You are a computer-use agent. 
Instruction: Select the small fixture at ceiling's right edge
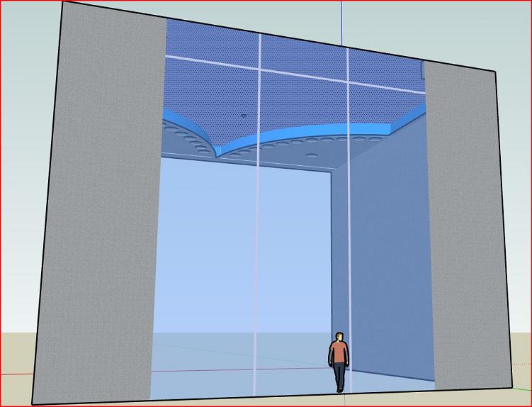[423, 69]
